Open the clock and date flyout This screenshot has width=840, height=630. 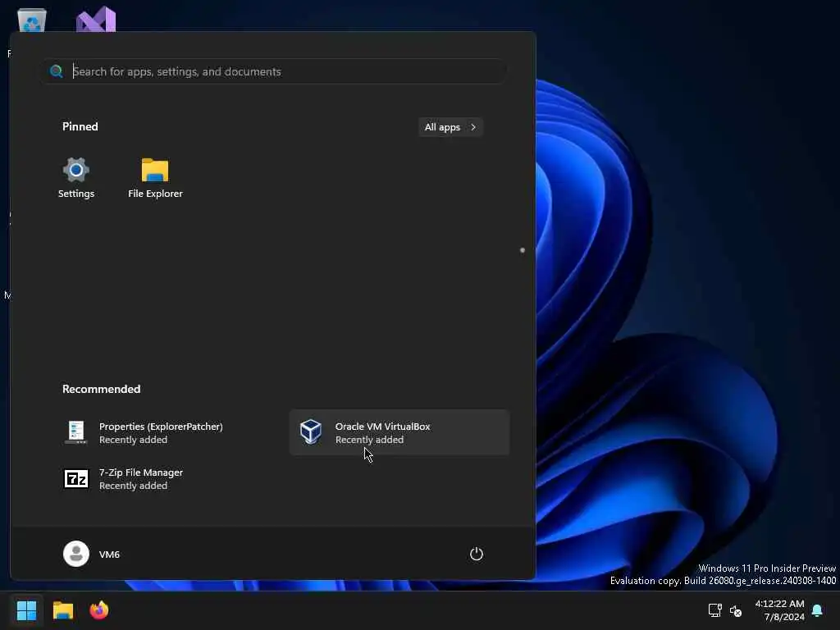click(x=779, y=610)
